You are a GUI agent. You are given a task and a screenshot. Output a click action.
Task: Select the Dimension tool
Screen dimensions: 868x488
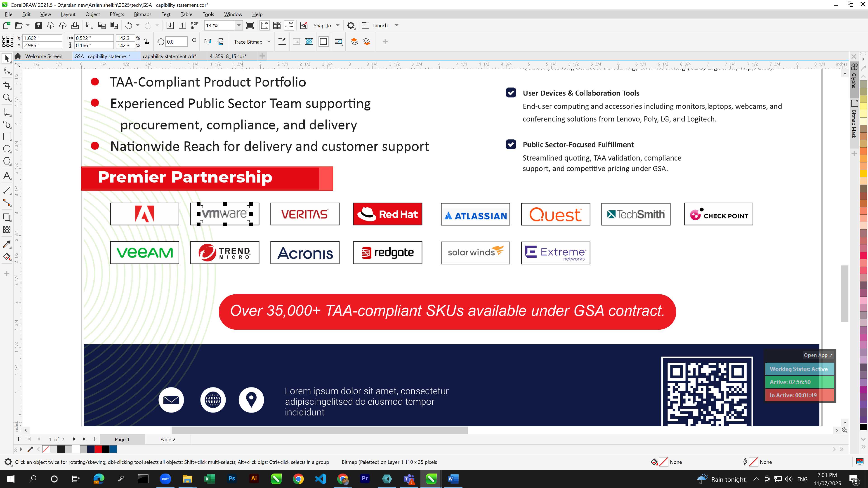point(7,190)
